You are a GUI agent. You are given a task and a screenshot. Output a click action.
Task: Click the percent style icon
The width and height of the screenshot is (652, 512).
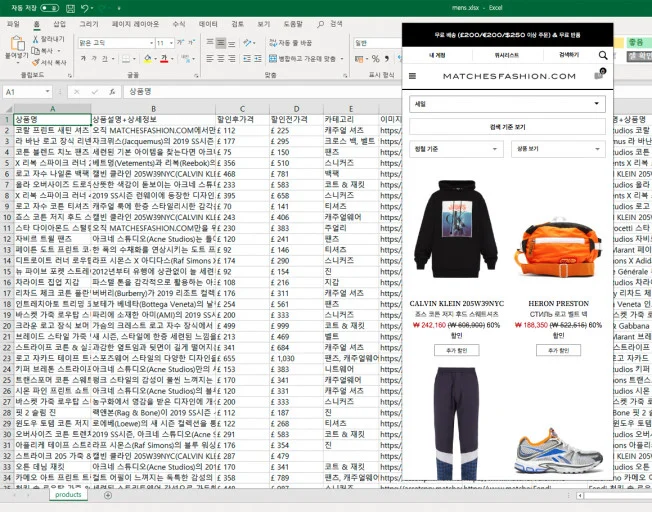click(375, 59)
